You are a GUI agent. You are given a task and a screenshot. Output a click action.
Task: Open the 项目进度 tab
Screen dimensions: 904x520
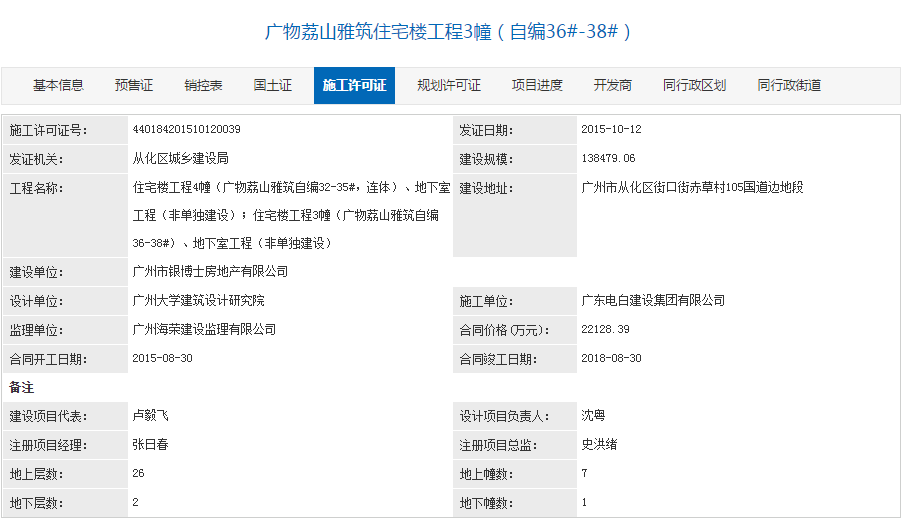coord(537,85)
